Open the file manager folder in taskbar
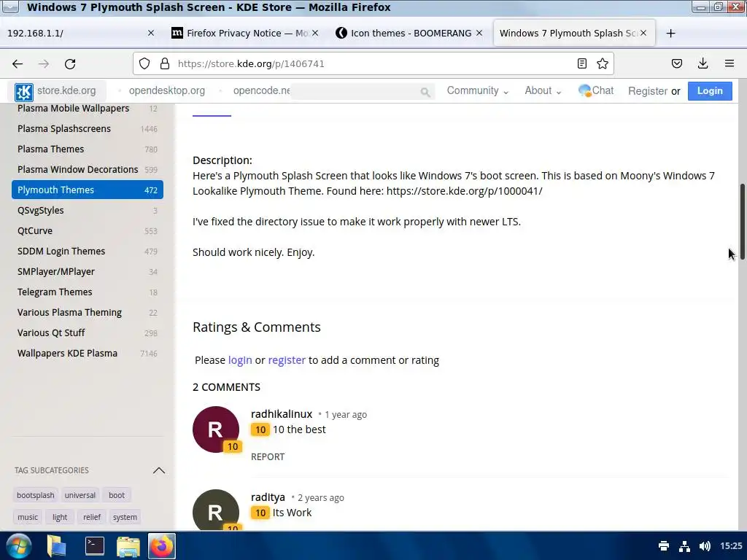 (128, 546)
